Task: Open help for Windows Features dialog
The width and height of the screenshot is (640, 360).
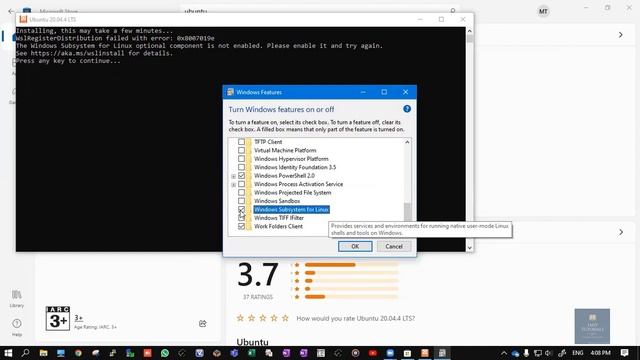Action: point(407,109)
